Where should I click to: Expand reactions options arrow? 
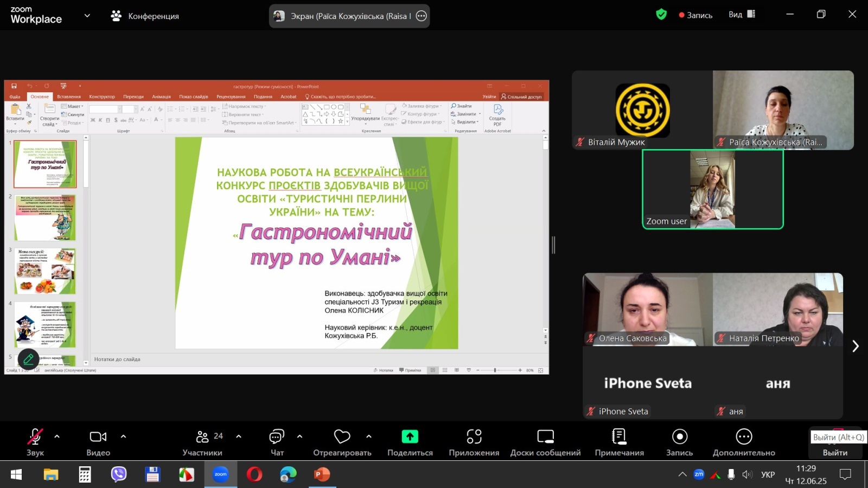click(x=369, y=436)
